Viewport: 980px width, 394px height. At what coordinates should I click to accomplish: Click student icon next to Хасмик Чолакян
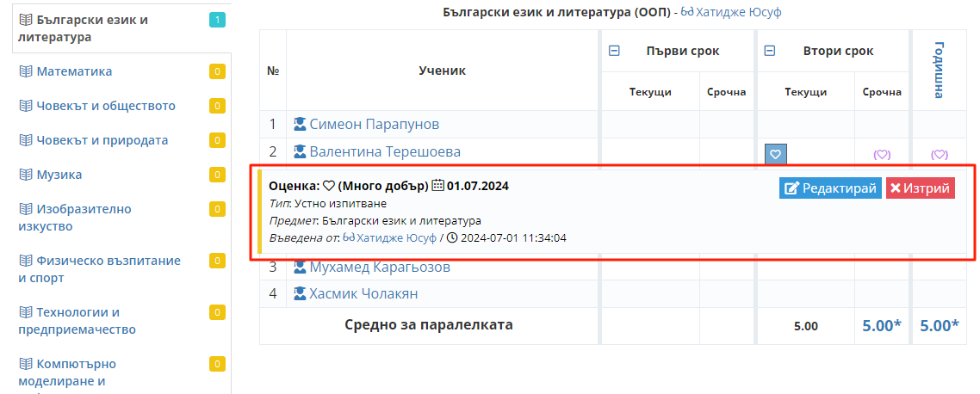tap(300, 293)
